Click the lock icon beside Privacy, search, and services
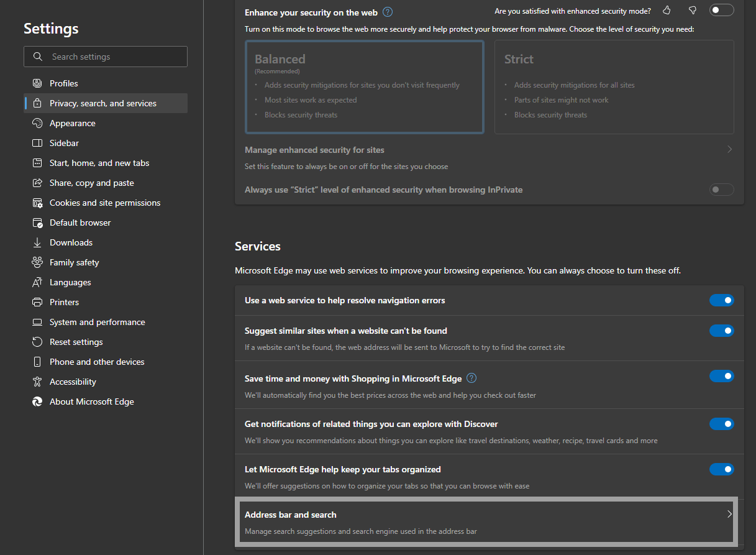 (38, 103)
